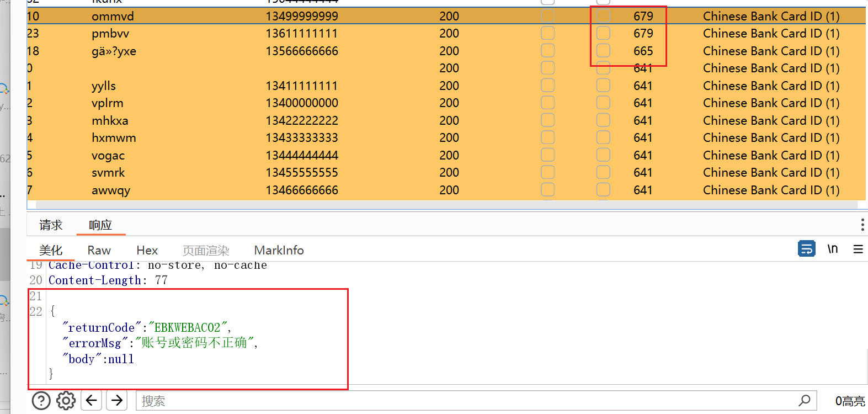Screen dimensions: 868x414
Task: Click the '0高亮' highlight count label
Action: [x=850, y=401]
